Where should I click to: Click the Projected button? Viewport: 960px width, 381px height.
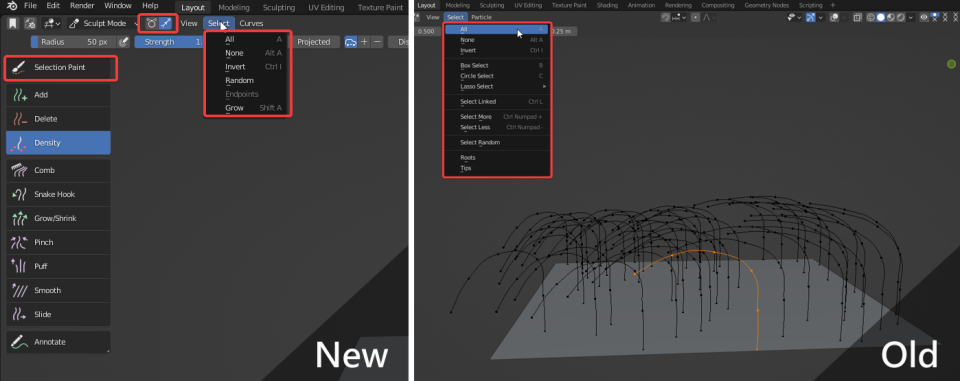[x=313, y=42]
